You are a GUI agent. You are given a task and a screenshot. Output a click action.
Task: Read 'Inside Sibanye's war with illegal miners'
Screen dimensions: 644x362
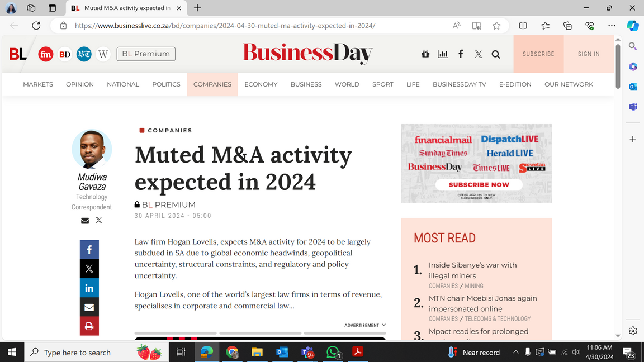click(473, 270)
